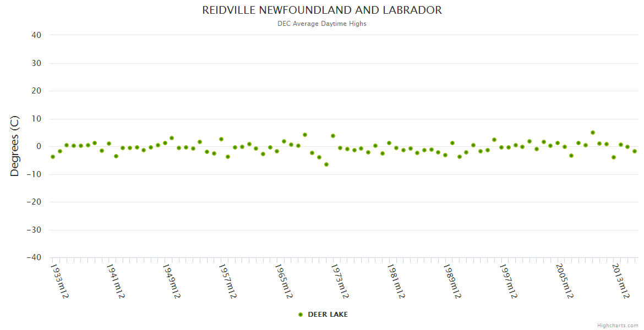Click the DEC Average Daytime Highs subtitle
Image resolution: width=644 pixels, height=330 pixels.
pos(322,24)
